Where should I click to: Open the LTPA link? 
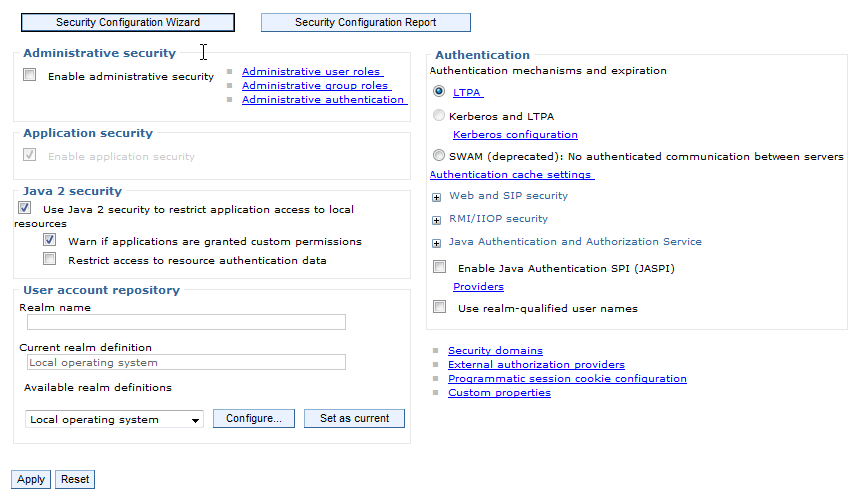click(x=468, y=93)
